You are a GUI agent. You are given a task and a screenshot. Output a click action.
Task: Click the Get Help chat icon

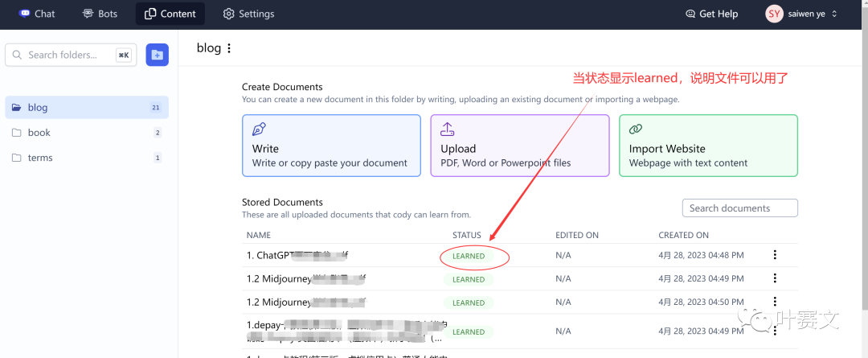pyautogui.click(x=690, y=14)
